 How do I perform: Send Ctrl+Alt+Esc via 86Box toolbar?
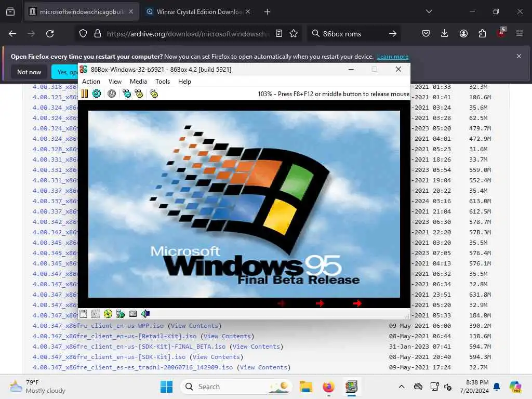click(139, 94)
